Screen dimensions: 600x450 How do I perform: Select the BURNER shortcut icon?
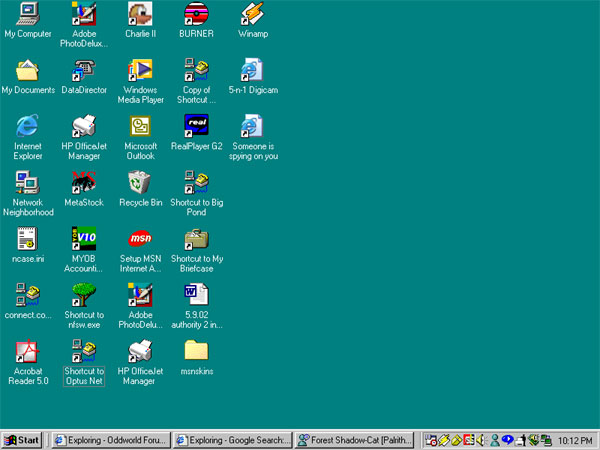(x=196, y=15)
